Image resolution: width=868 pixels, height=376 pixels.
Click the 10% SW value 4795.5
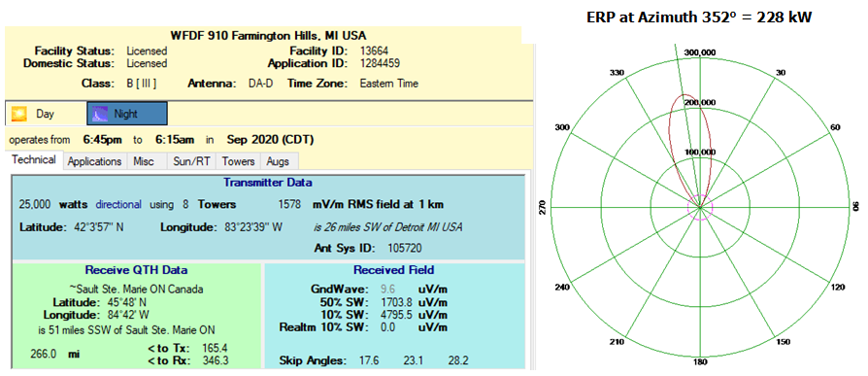(397, 315)
